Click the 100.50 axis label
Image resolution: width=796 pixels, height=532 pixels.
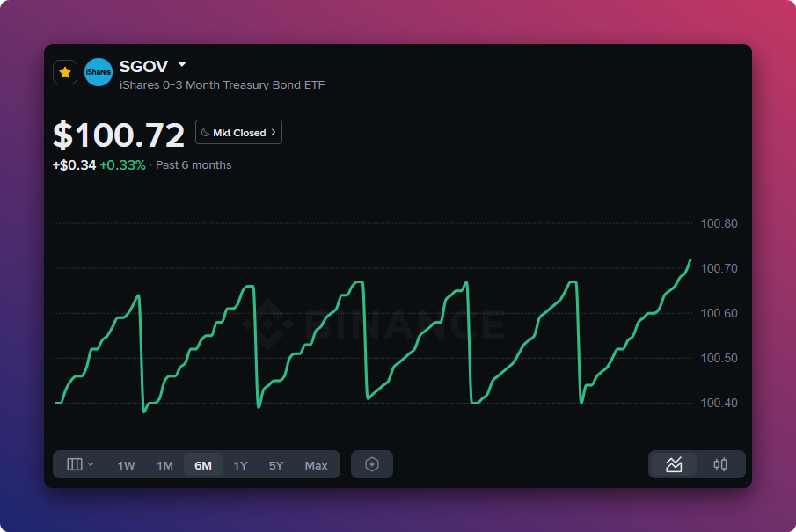[719, 358]
